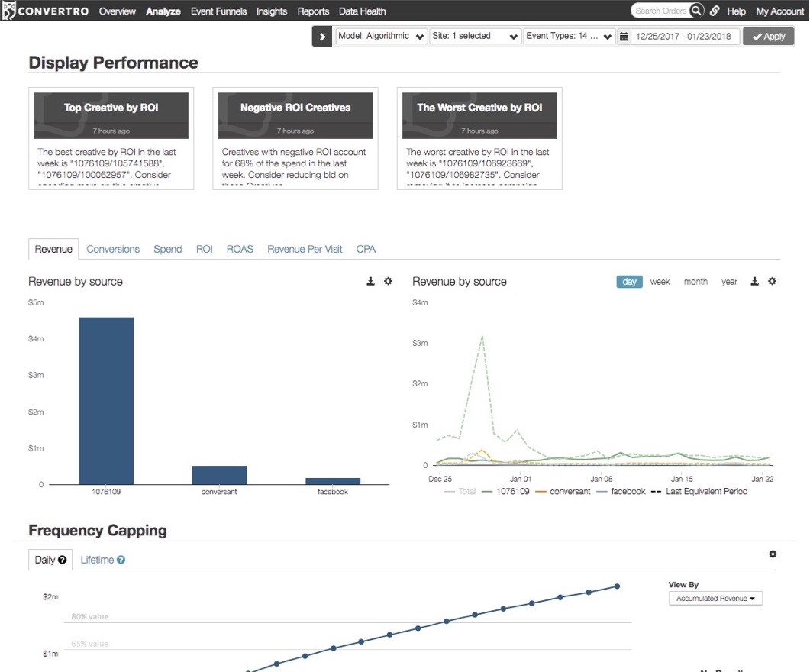Click the 'View By' label
The image size is (810, 672).
pos(683,585)
